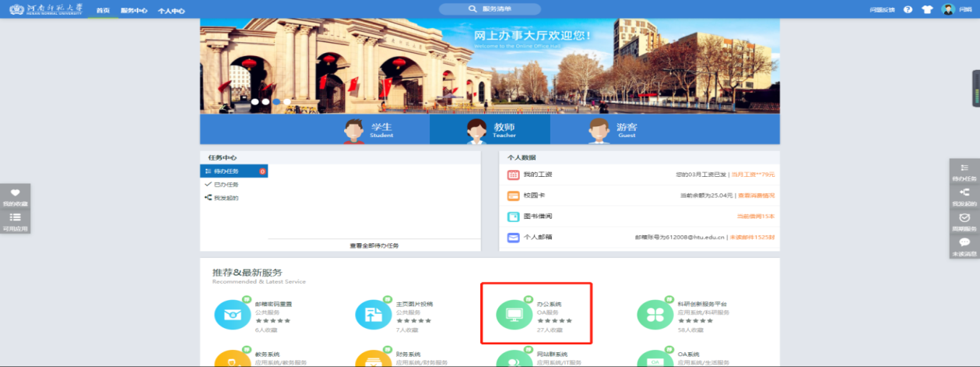The height and width of the screenshot is (367, 980).
Task: Click the 主页图片投稿 service icon
Action: (371, 314)
